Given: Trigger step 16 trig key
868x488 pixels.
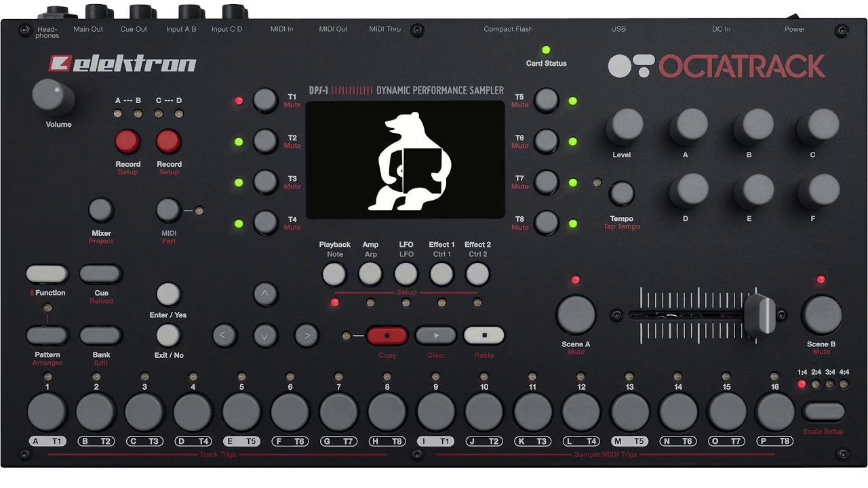Looking at the screenshot, I should 775,412.
